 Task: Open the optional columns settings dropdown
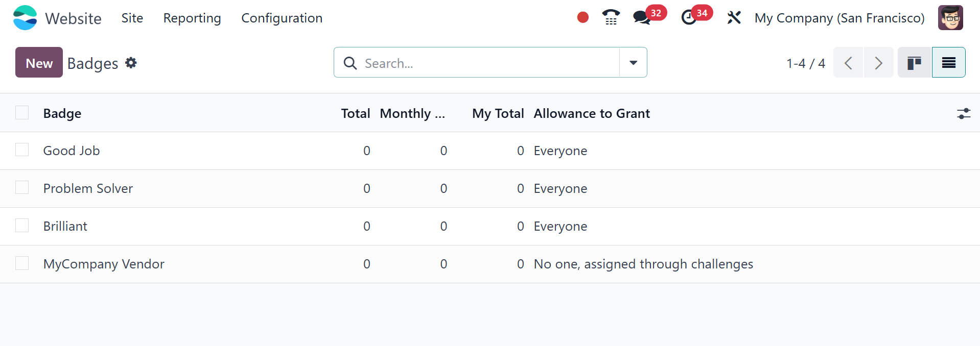963,113
